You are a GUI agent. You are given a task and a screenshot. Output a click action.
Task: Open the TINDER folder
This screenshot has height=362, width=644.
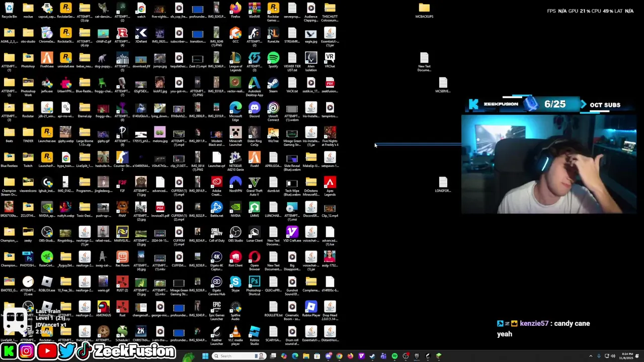click(x=28, y=135)
